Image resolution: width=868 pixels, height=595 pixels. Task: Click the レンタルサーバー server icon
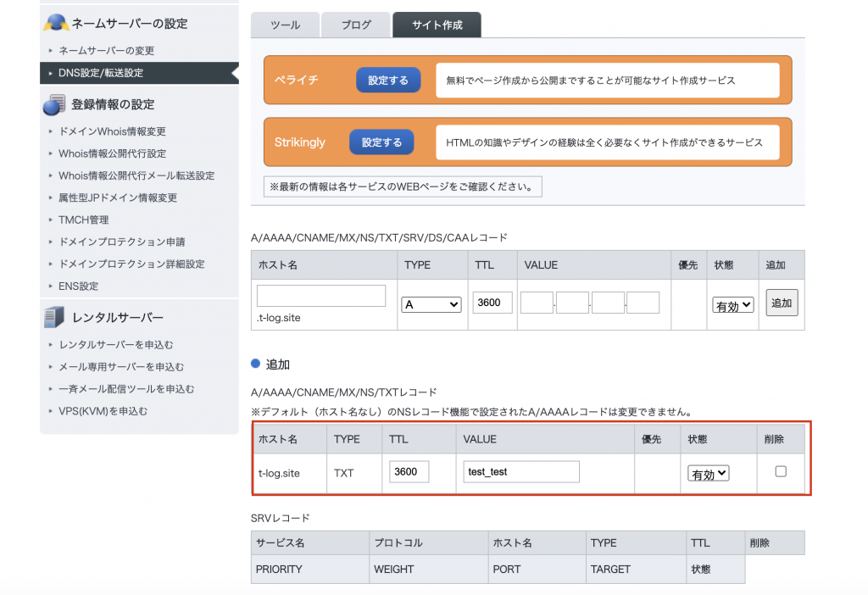pyautogui.click(x=54, y=317)
